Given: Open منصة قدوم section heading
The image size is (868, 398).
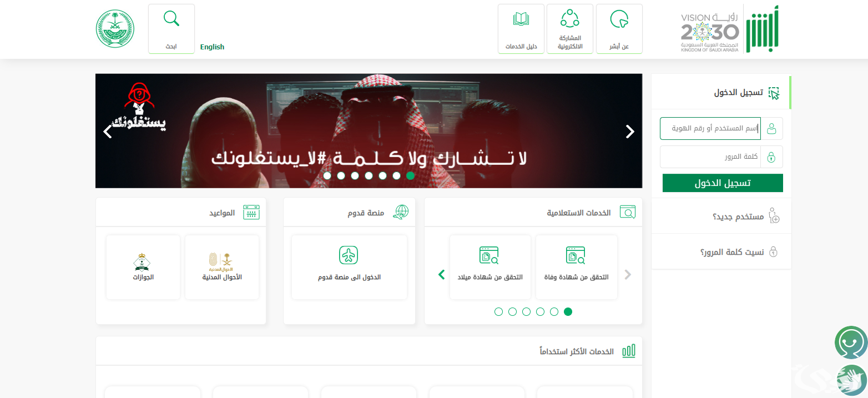Looking at the screenshot, I should tap(367, 213).
